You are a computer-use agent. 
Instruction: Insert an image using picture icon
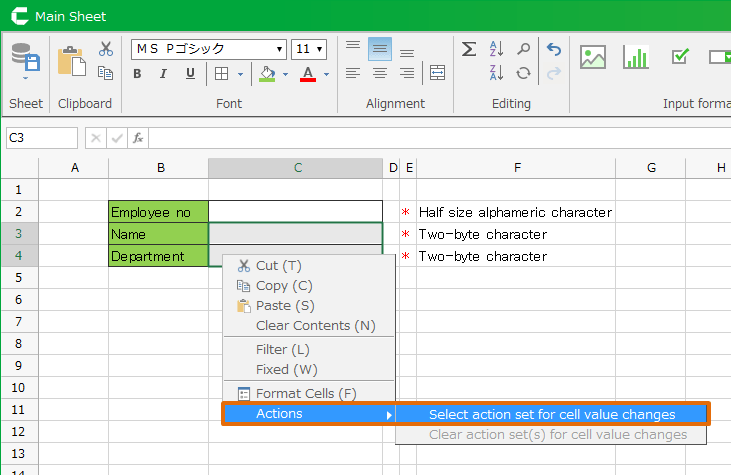tap(593, 57)
